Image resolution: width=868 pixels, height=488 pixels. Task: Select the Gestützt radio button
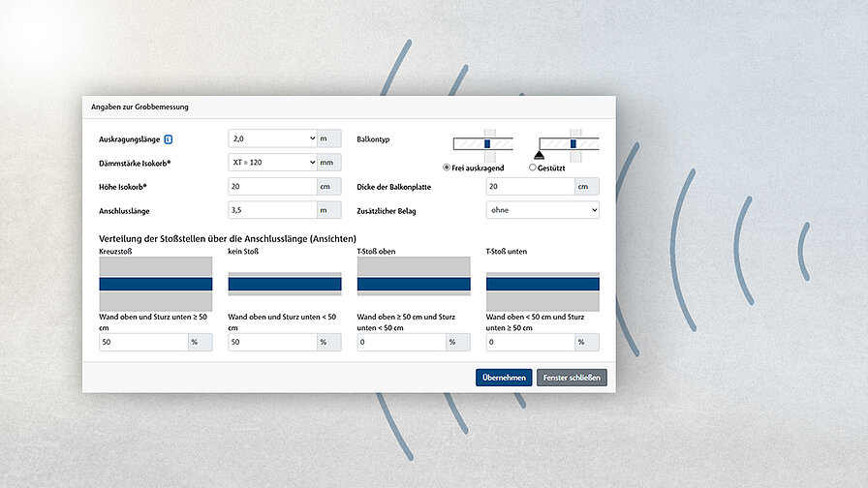point(532,168)
